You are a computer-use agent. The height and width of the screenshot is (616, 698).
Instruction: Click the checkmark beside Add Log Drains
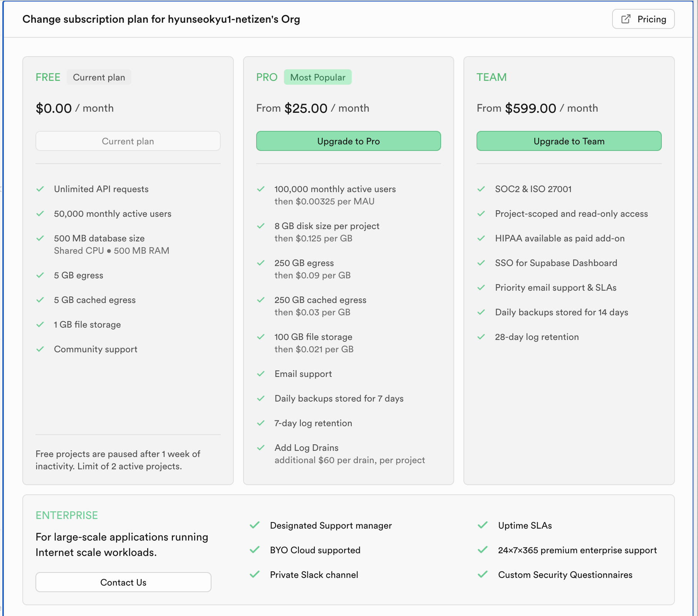(261, 448)
